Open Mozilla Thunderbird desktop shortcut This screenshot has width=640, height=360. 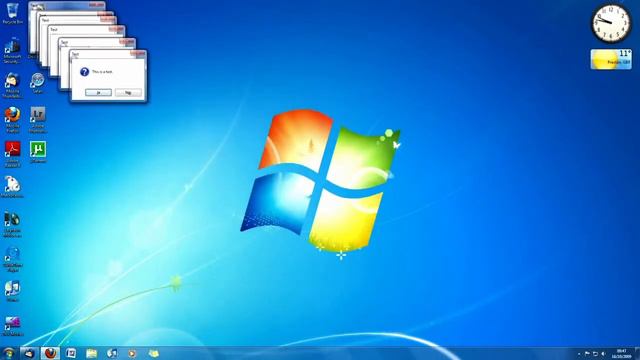click(x=12, y=86)
